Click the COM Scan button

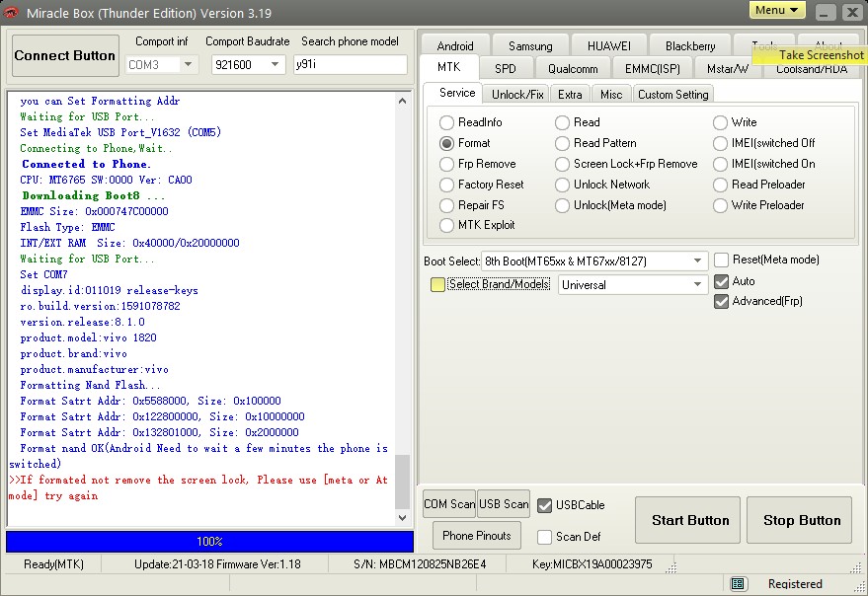[449, 504]
